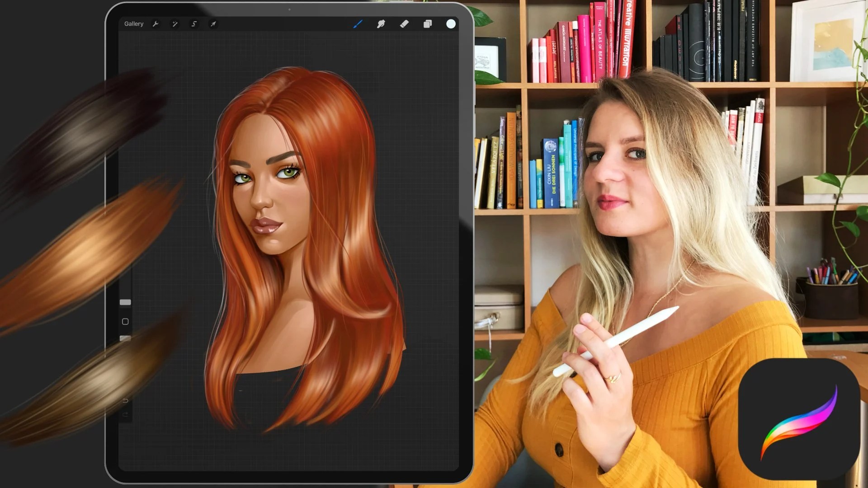Viewport: 868px width, 488px height.
Task: Select the Transform arrow tool
Action: coord(212,24)
